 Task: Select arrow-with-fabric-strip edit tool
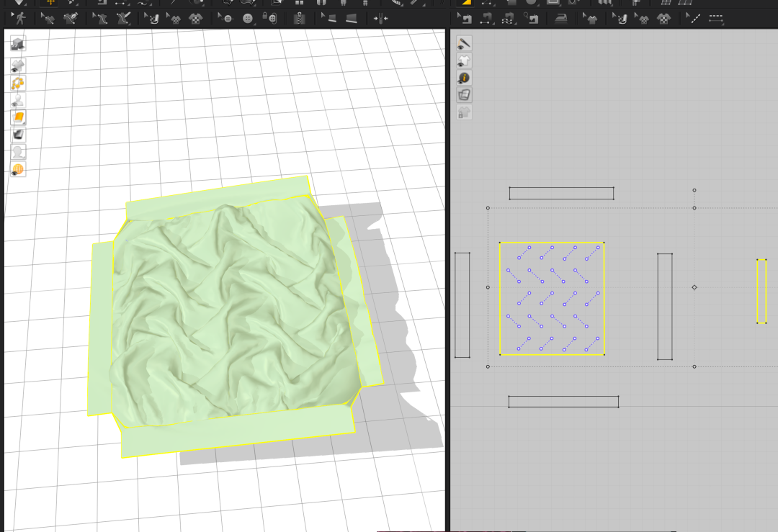coord(328,19)
